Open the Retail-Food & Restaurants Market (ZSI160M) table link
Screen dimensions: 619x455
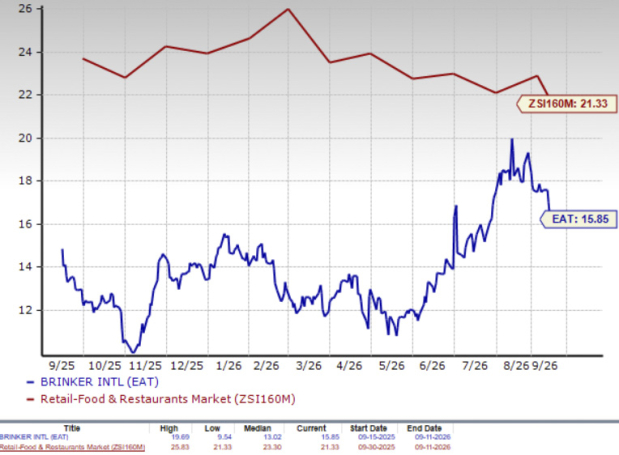point(72,447)
